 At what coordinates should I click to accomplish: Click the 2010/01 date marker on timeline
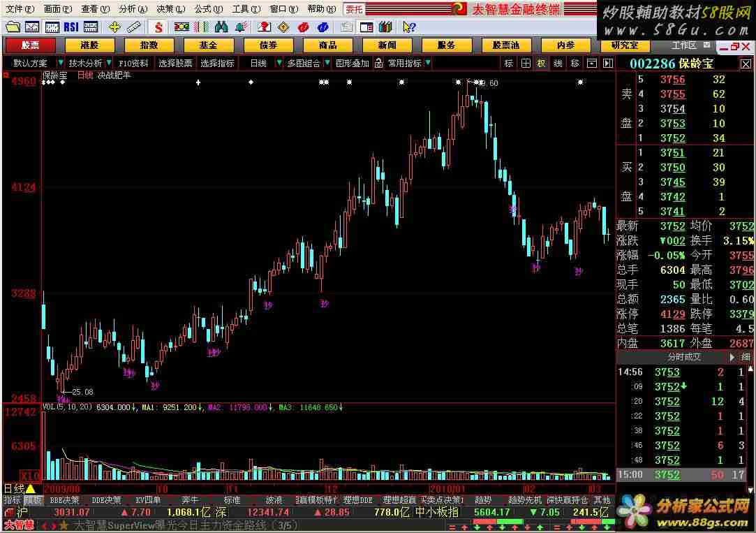coord(447,488)
